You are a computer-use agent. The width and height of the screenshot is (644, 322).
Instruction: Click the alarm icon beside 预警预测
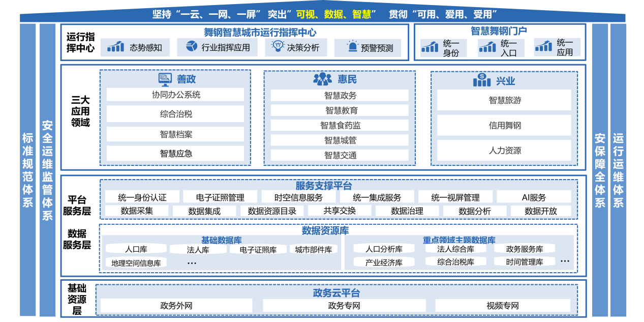click(x=352, y=47)
